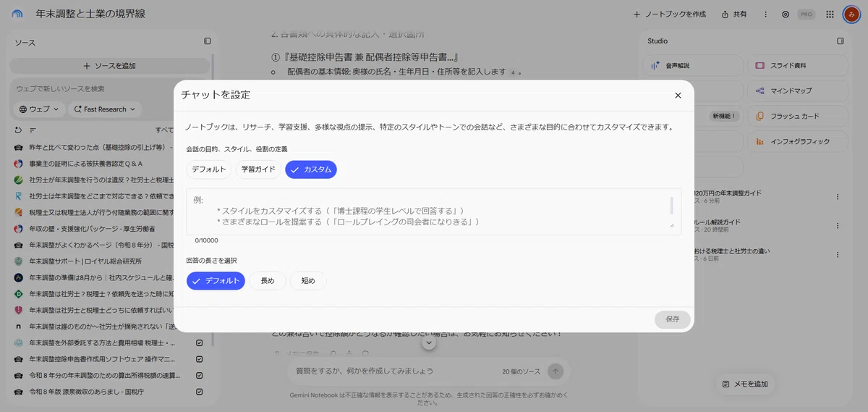Click メモを追加 button

(x=745, y=384)
